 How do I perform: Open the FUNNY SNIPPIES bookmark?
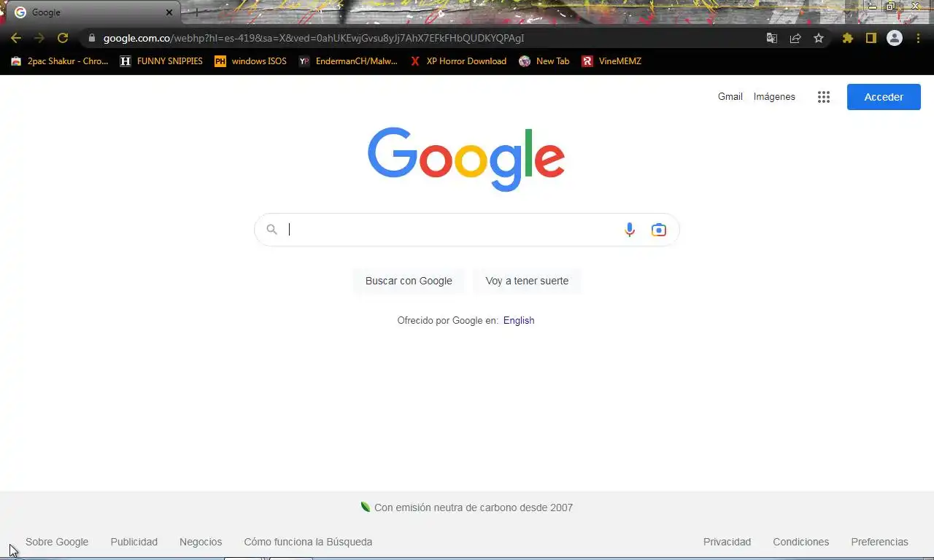161,61
